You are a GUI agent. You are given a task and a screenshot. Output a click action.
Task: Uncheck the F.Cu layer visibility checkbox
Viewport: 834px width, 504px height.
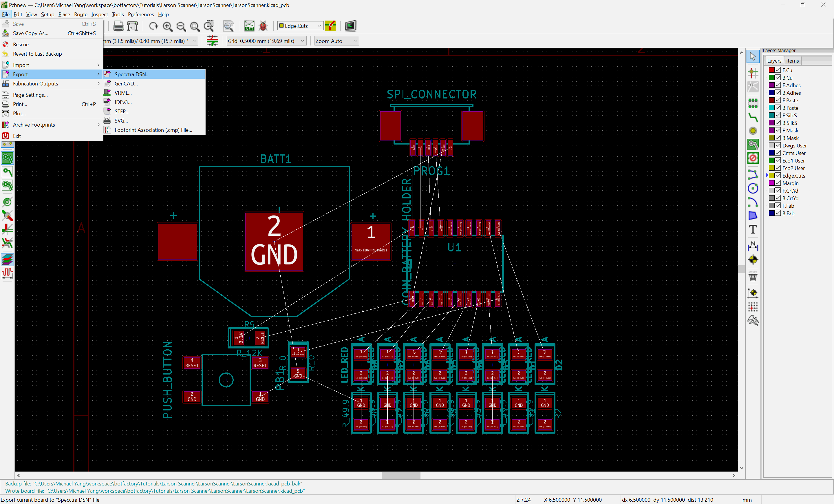[x=778, y=70]
